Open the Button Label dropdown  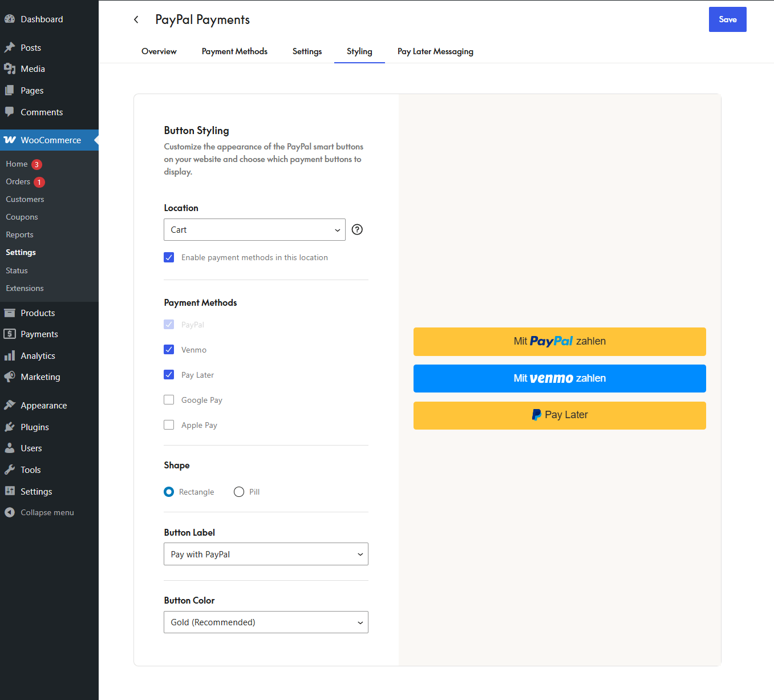click(266, 554)
